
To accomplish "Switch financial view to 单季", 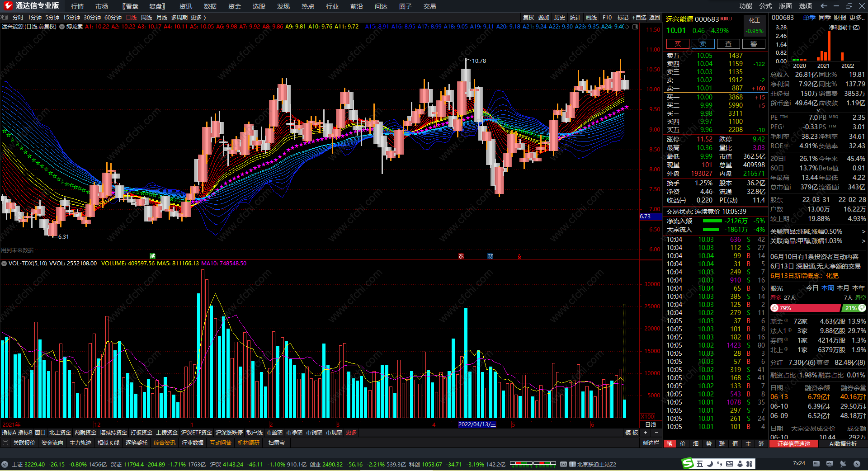I will (809, 18).
